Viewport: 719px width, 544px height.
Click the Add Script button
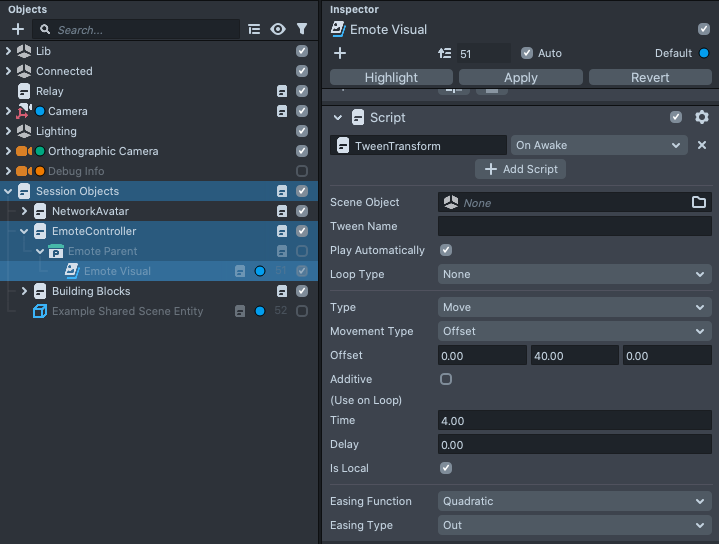click(x=520, y=169)
